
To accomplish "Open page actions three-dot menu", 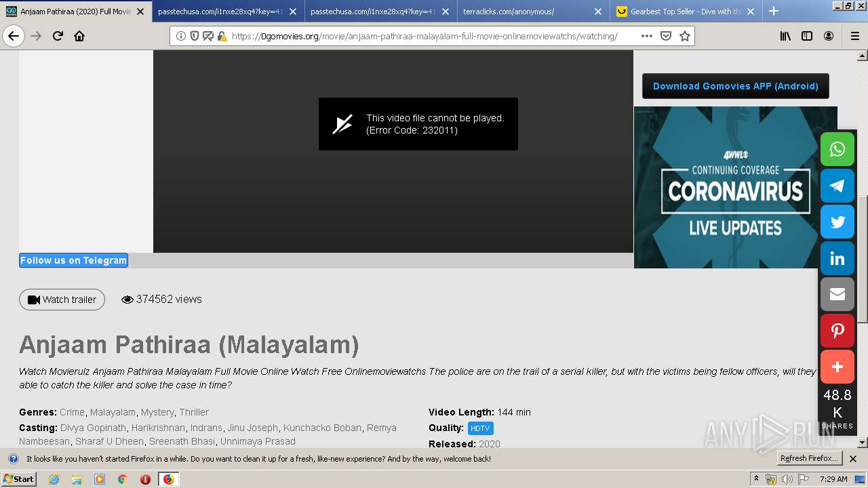I will point(646,36).
